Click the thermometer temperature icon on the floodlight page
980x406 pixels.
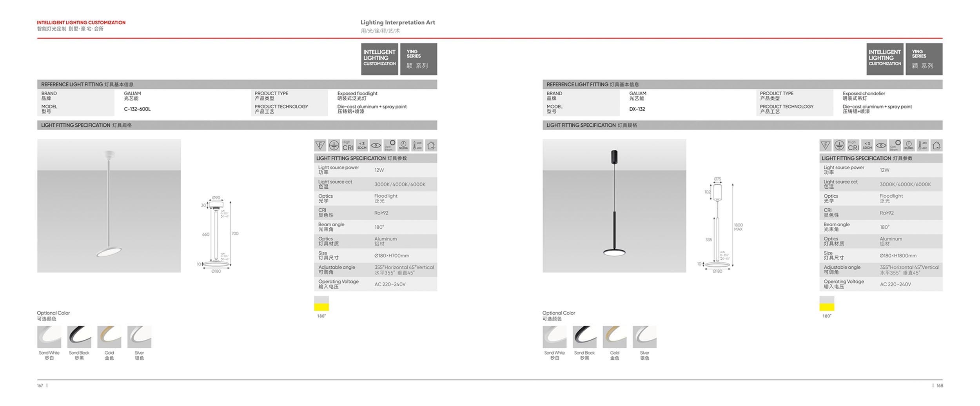point(417,145)
